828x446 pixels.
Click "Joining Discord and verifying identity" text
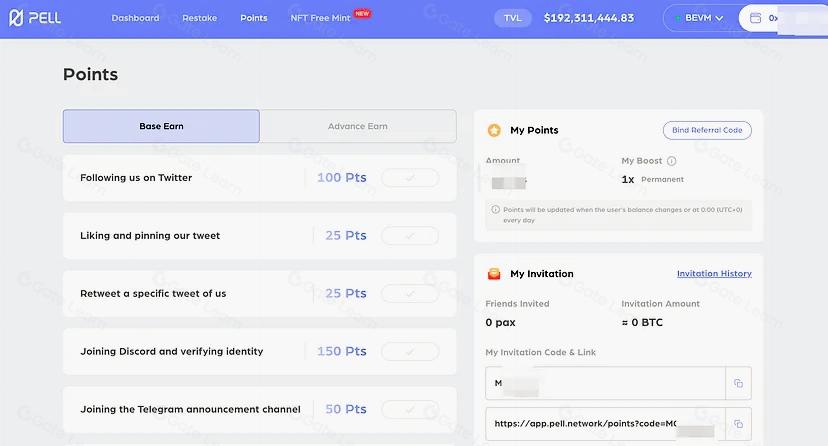click(172, 352)
